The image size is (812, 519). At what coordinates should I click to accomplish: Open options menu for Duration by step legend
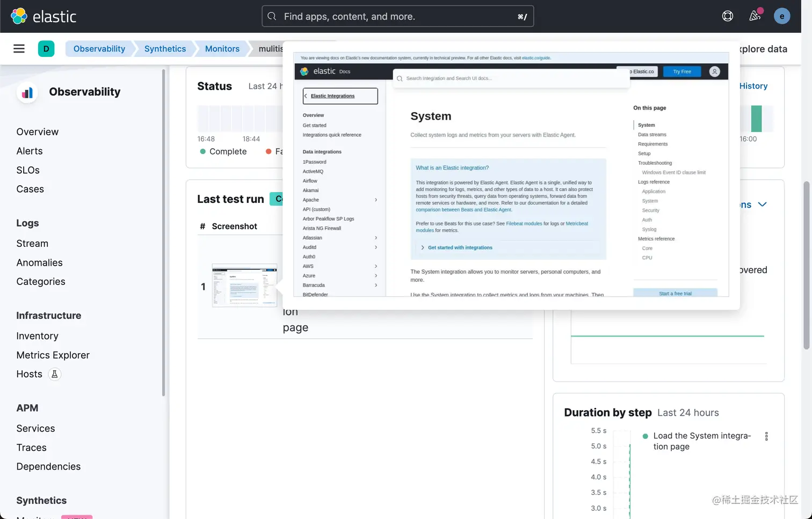click(x=766, y=436)
